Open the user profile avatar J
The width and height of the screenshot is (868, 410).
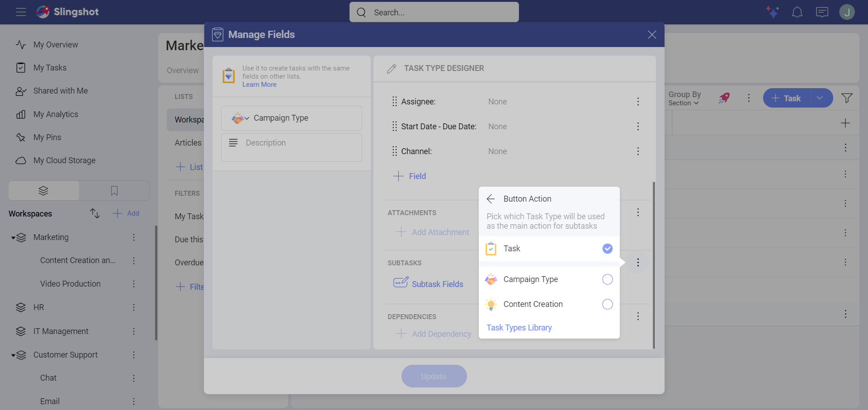pos(847,12)
